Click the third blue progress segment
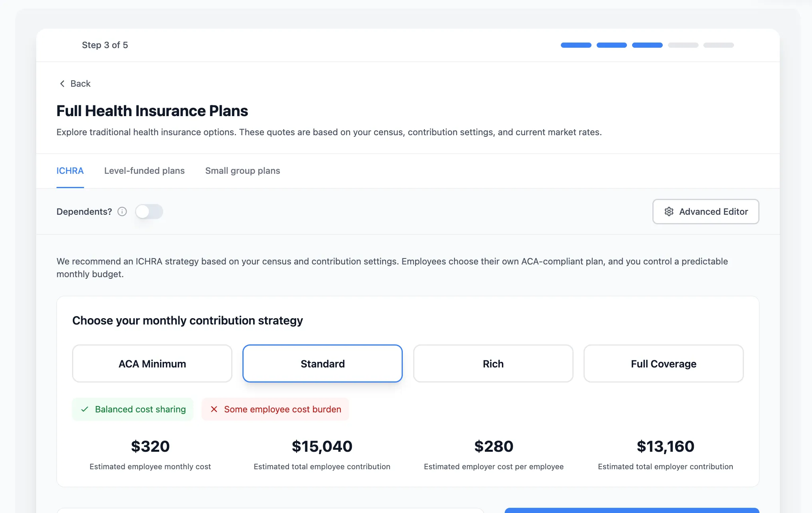The width and height of the screenshot is (812, 513). (x=647, y=45)
